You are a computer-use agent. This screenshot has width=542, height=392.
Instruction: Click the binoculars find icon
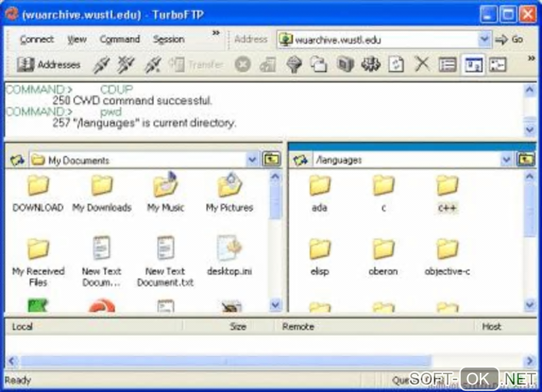click(370, 65)
